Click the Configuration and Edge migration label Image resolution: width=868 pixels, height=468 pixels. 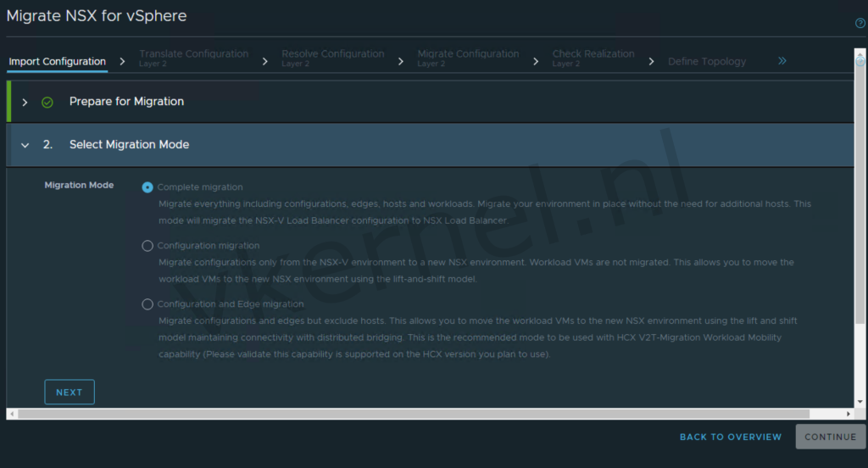pos(231,304)
